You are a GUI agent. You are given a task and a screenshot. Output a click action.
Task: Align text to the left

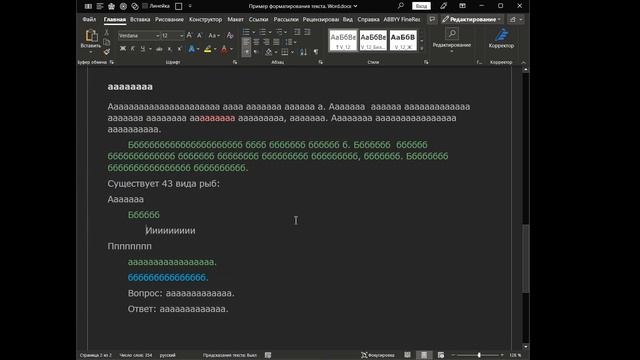point(246,42)
